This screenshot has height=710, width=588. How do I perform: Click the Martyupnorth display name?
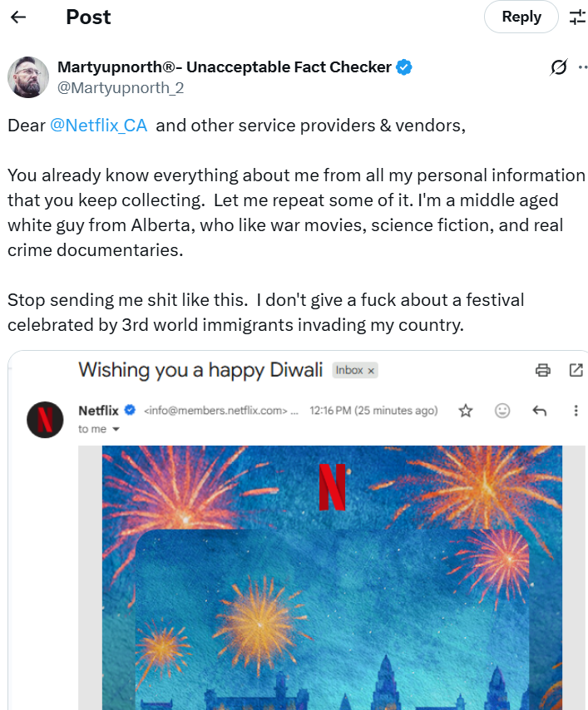tap(224, 67)
